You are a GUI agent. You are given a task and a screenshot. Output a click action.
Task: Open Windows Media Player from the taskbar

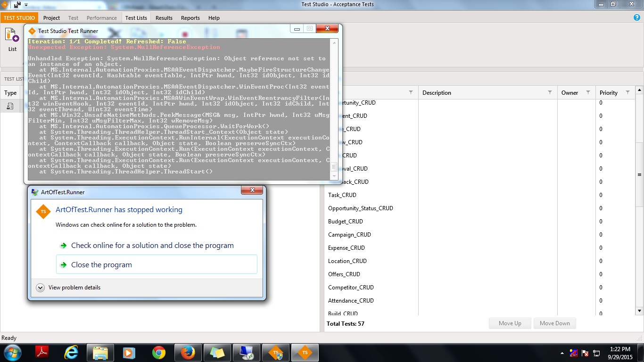click(x=129, y=352)
